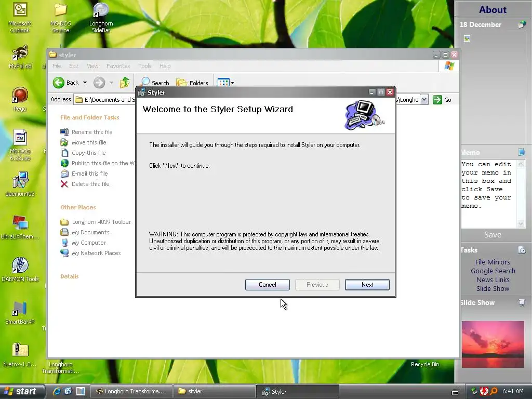532x399 pixels.
Task: Switch to styler folder taskbar button
Action: tap(214, 391)
